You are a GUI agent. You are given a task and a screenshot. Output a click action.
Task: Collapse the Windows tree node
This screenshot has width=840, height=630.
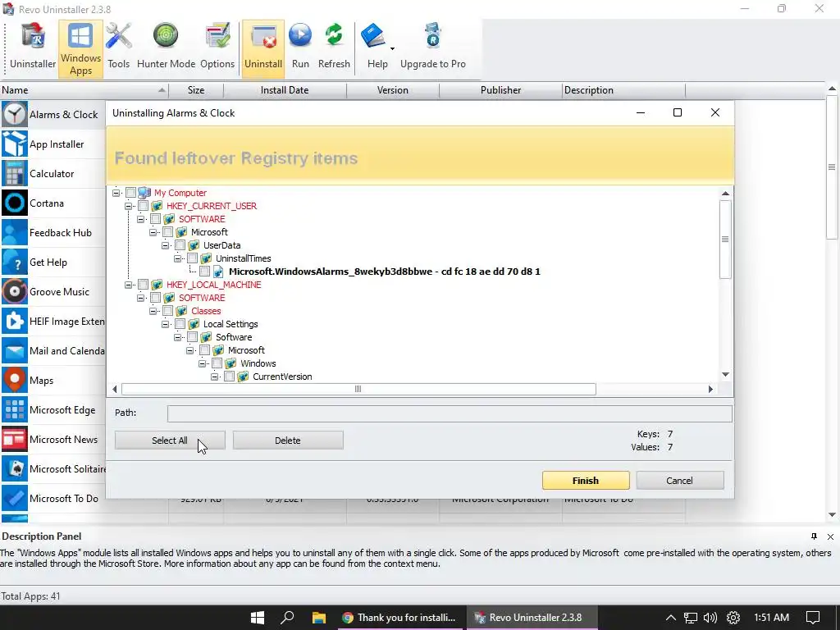[x=203, y=363]
